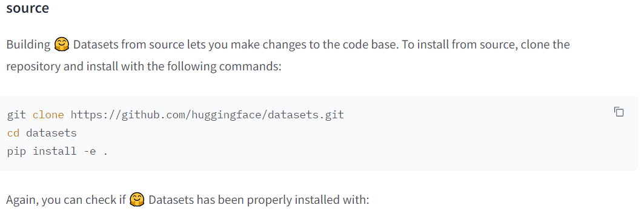The height and width of the screenshot is (219, 644).
Task: Click the orange "cd" keyword
Action: (x=13, y=133)
